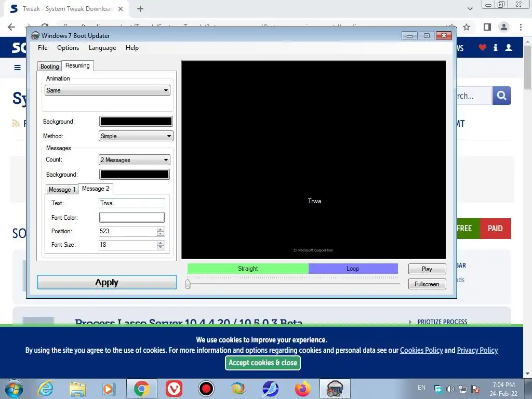The width and height of the screenshot is (532, 399).
Task: Launch Internet Explorer from taskbar
Action: (46, 389)
